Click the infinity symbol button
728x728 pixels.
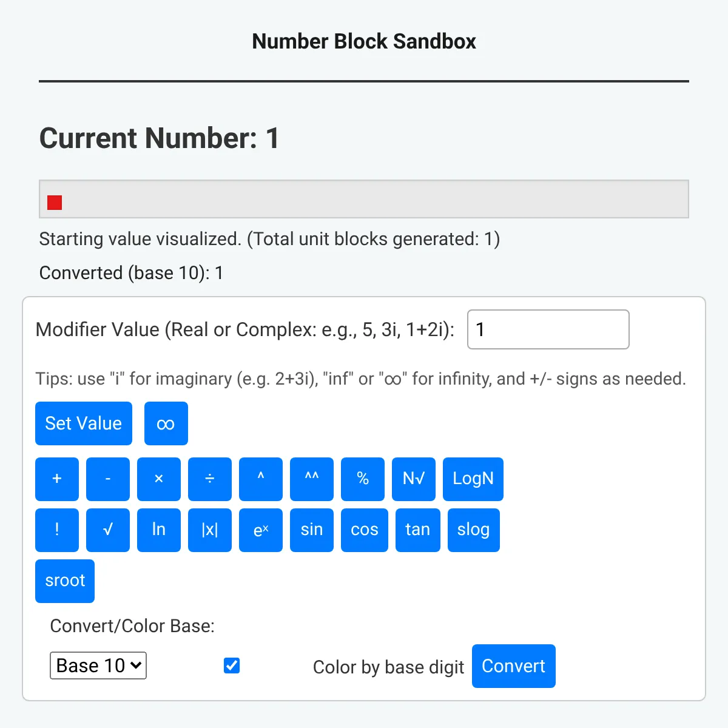166,423
